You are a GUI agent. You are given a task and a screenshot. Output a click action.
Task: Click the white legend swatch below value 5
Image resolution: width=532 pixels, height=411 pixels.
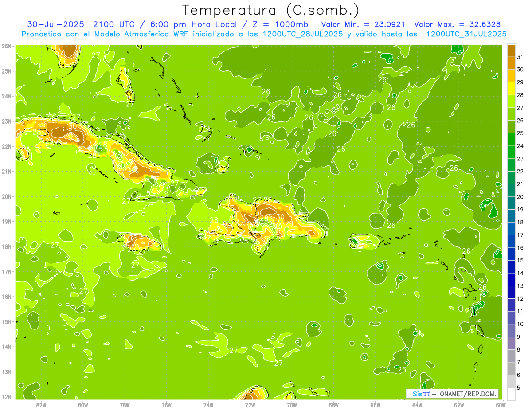[x=511, y=394]
